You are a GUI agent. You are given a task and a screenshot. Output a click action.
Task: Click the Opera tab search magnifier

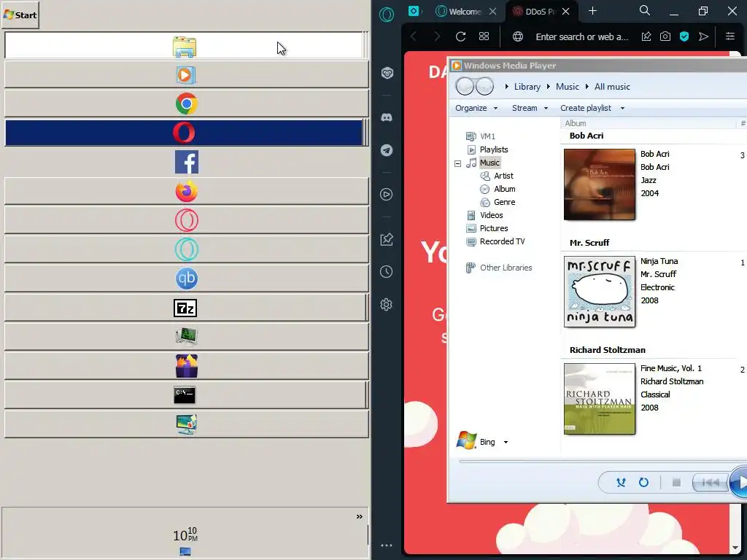tap(645, 10)
